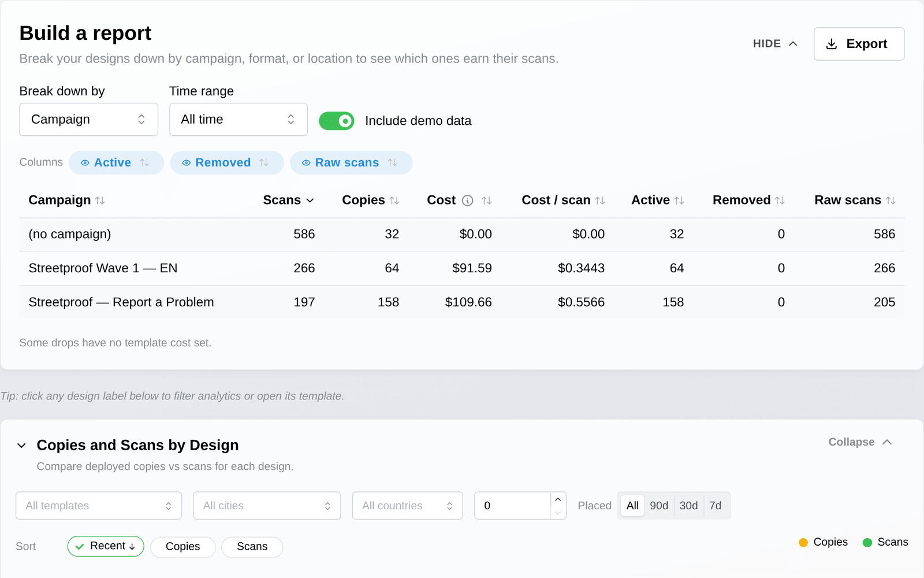Select the Scans sort option
This screenshot has width=924, height=578.
point(252,547)
